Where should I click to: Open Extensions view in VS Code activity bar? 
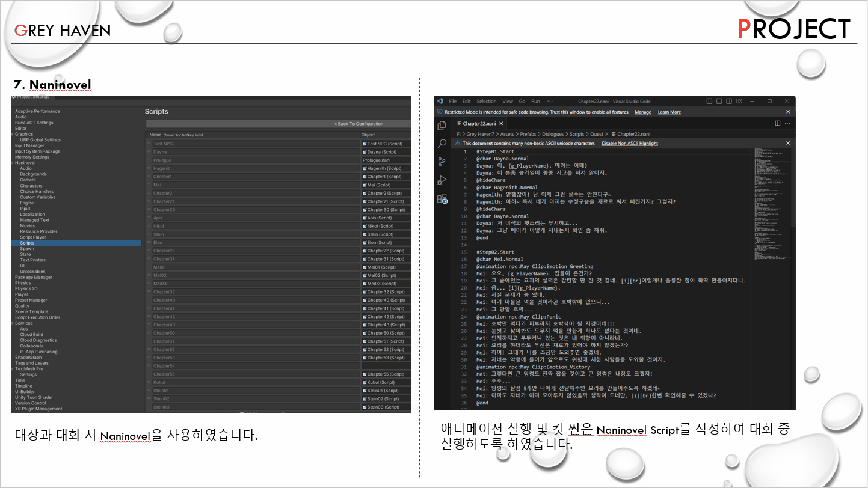coord(442,198)
